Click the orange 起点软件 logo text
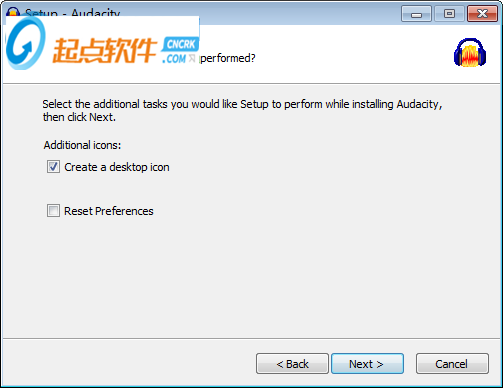This screenshot has width=503, height=388. pos(105,50)
